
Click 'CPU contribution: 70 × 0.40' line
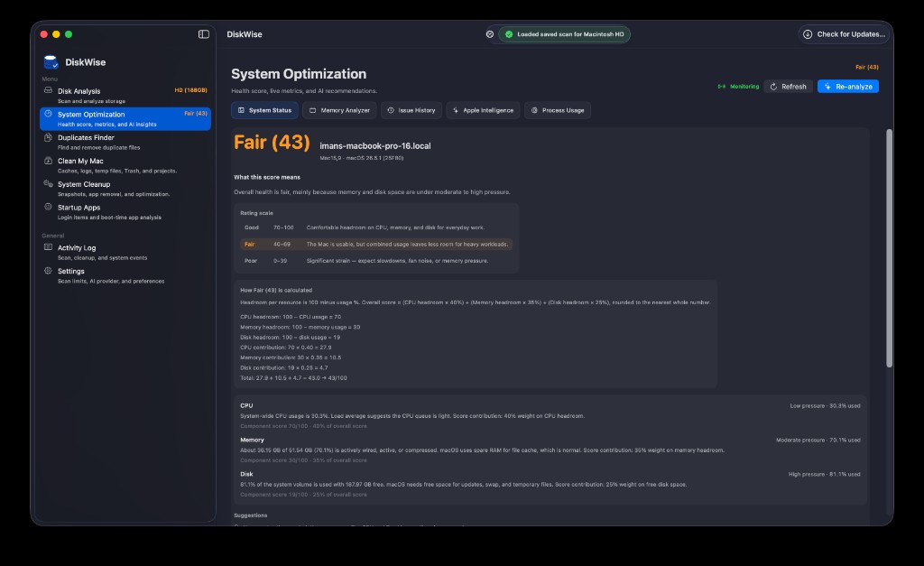(286, 348)
